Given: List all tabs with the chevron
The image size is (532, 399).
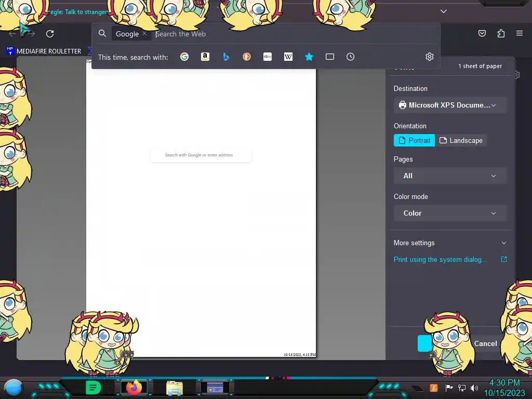Looking at the screenshot, I should [444, 11].
